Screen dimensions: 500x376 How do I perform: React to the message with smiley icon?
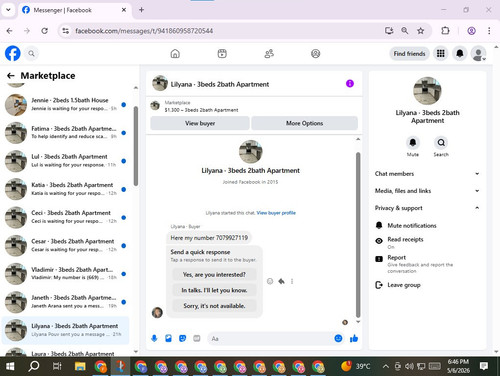(x=270, y=281)
